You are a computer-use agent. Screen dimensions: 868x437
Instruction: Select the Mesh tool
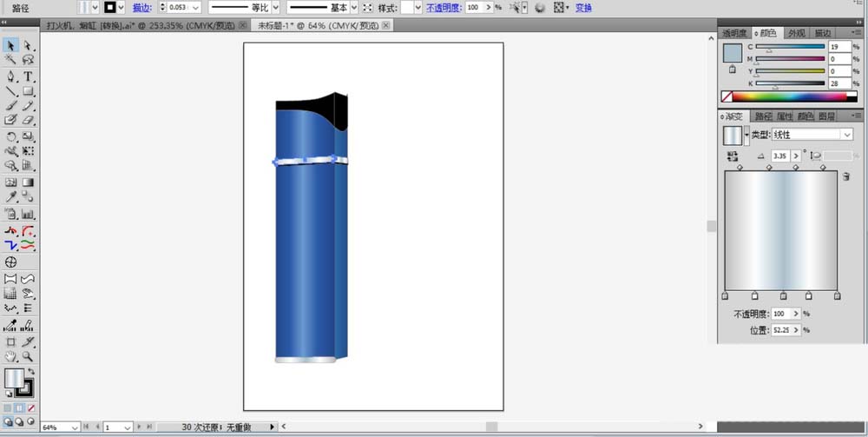tap(10, 182)
